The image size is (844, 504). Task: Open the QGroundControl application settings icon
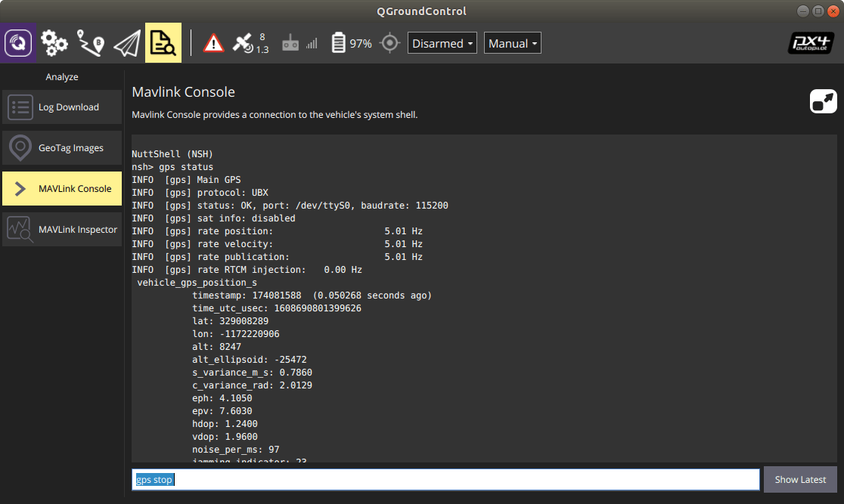coord(18,43)
